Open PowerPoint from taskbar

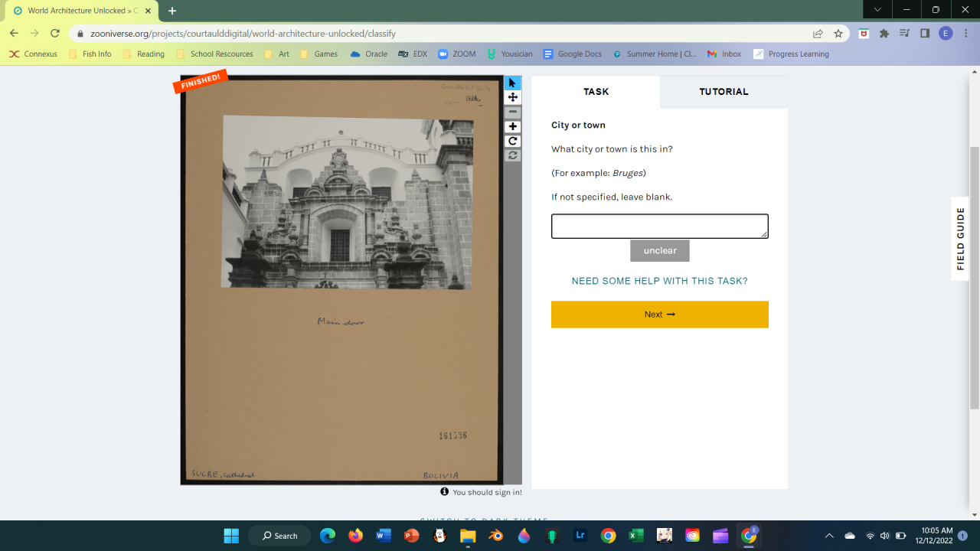coord(412,536)
